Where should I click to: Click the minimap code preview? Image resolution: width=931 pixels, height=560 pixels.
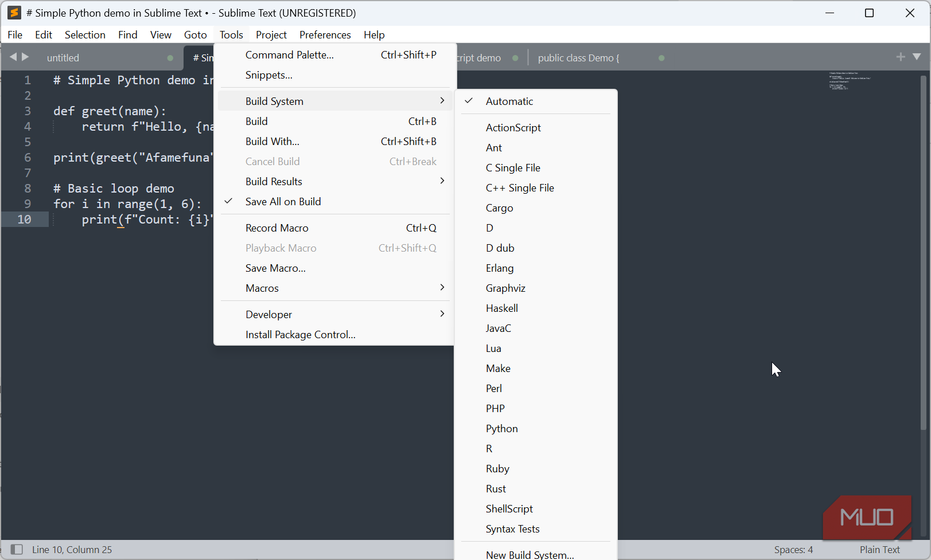click(849, 81)
